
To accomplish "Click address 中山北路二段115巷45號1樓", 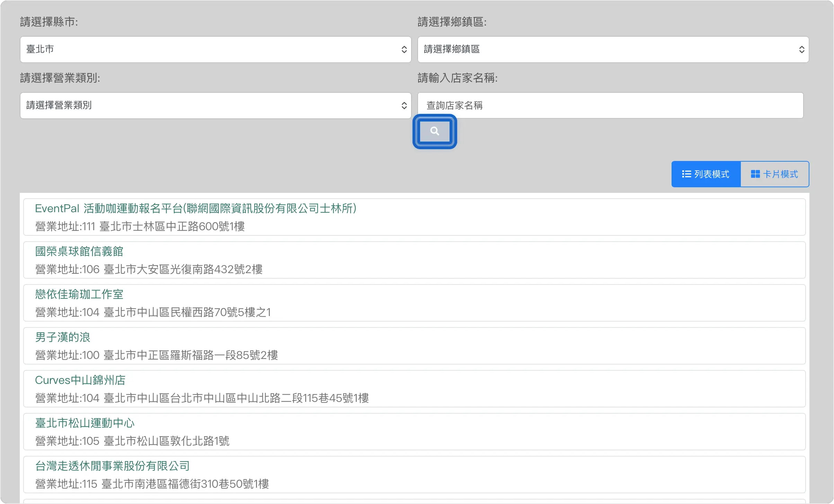I will pos(303,398).
